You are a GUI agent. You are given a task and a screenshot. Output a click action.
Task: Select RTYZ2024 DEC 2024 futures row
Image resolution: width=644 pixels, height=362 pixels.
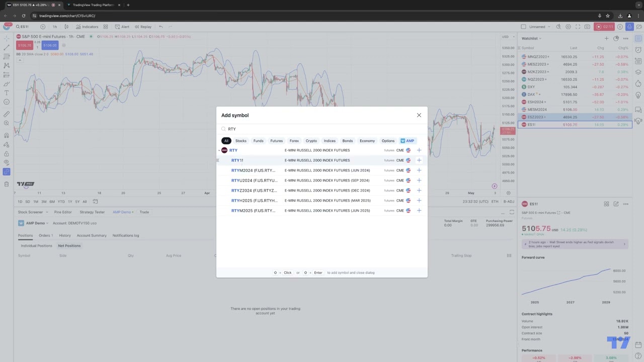tap(322, 191)
